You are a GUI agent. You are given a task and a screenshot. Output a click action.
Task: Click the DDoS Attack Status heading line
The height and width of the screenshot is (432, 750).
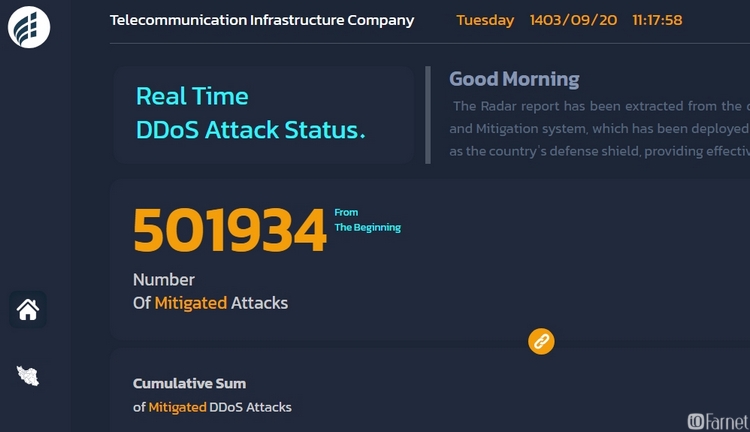(x=251, y=130)
